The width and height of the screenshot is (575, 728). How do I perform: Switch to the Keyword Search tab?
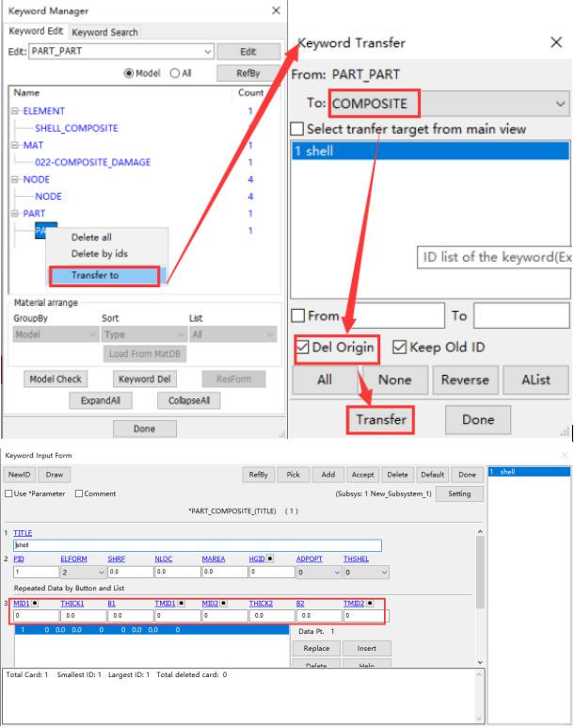104,32
